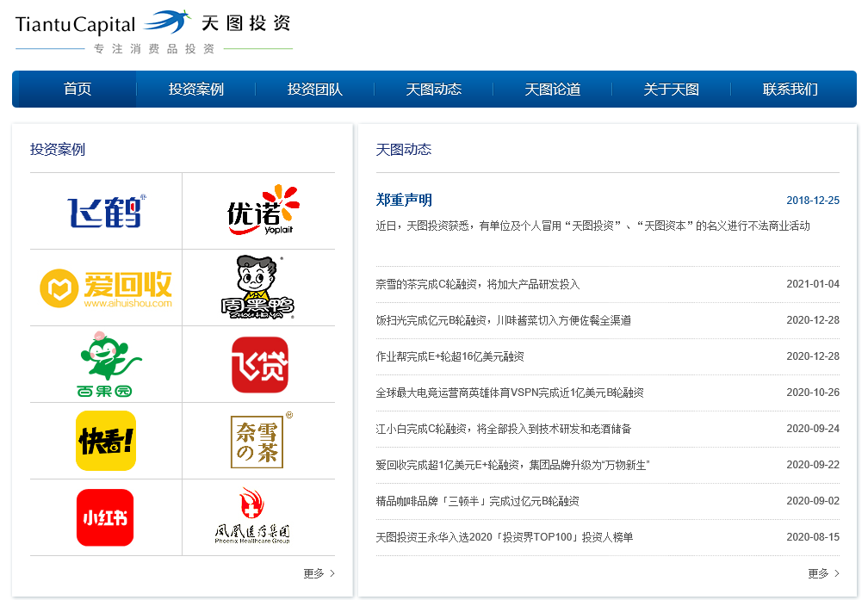The height and width of the screenshot is (600, 868).
Task: Open the yellow Kuaikan (快看) logo
Action: [106, 441]
